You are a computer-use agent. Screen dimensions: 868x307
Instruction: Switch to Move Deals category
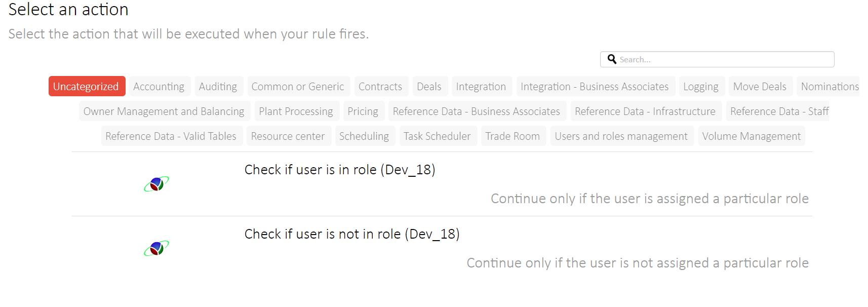tap(760, 87)
